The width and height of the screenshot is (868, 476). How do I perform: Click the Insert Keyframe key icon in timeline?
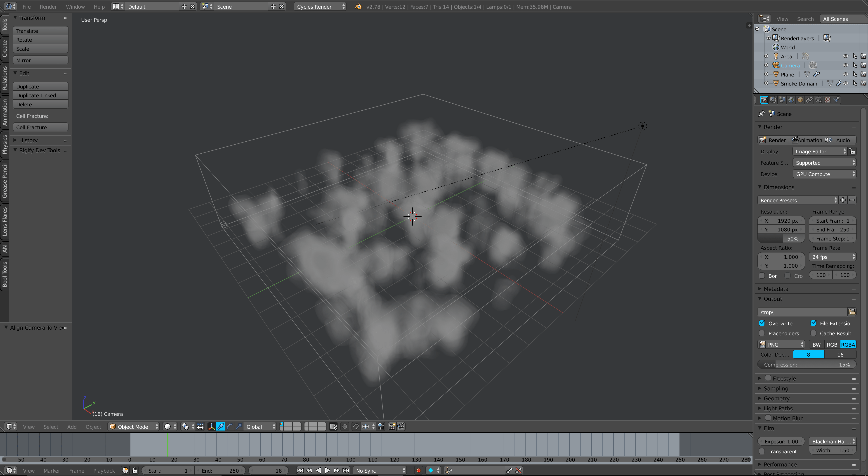pyautogui.click(x=509, y=471)
